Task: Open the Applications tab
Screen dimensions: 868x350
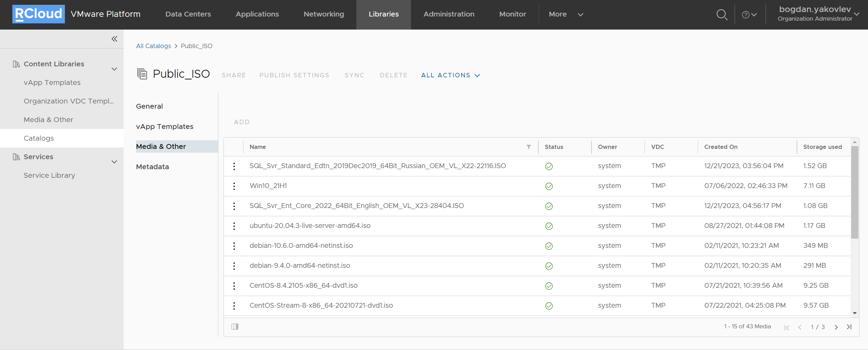Action: 257,14
